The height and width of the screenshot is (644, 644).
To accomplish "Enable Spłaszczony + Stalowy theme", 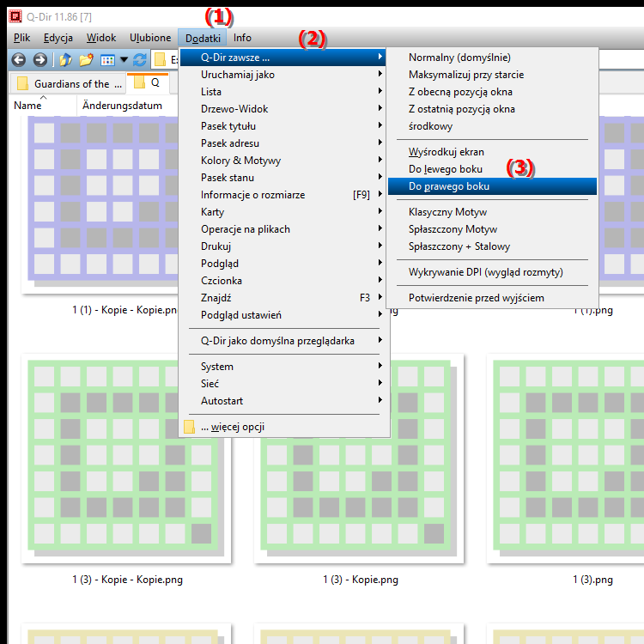I will pos(492,246).
